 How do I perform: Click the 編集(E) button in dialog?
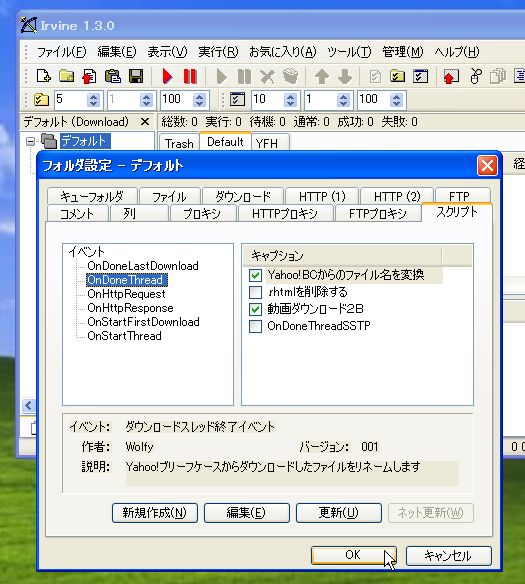click(x=246, y=513)
